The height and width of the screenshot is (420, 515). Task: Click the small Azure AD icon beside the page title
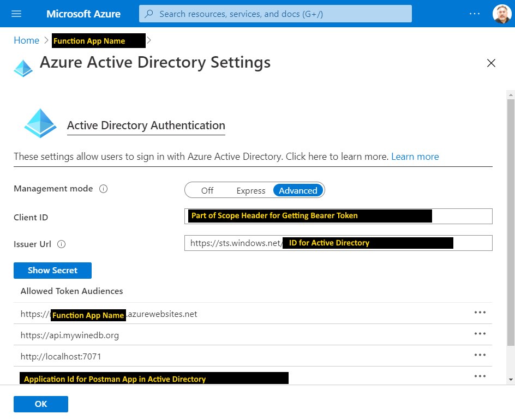tap(23, 68)
